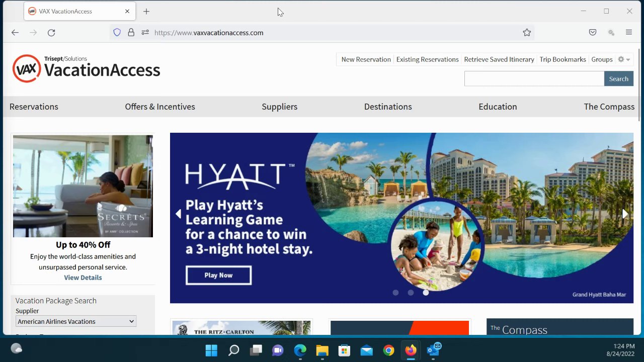
Task: Click the Search button
Action: tap(619, 78)
